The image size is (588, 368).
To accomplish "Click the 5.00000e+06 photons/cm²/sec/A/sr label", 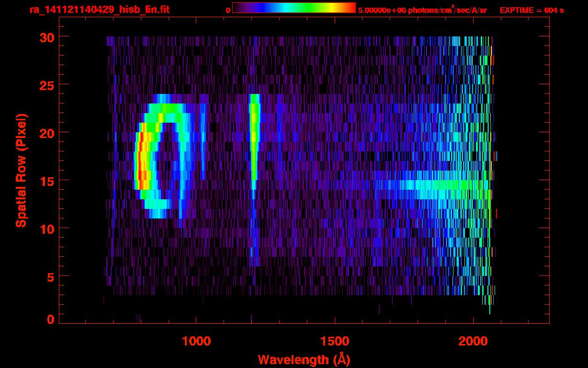I will click(x=422, y=10).
